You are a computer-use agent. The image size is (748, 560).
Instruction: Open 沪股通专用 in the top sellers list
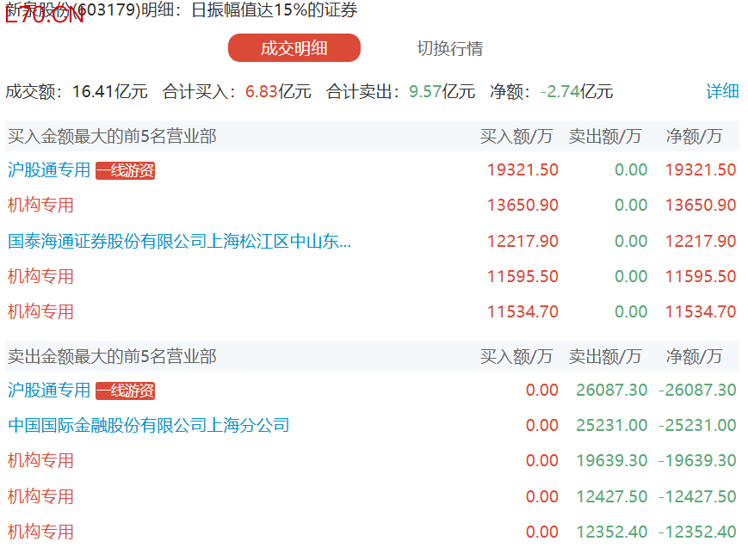click(x=49, y=391)
